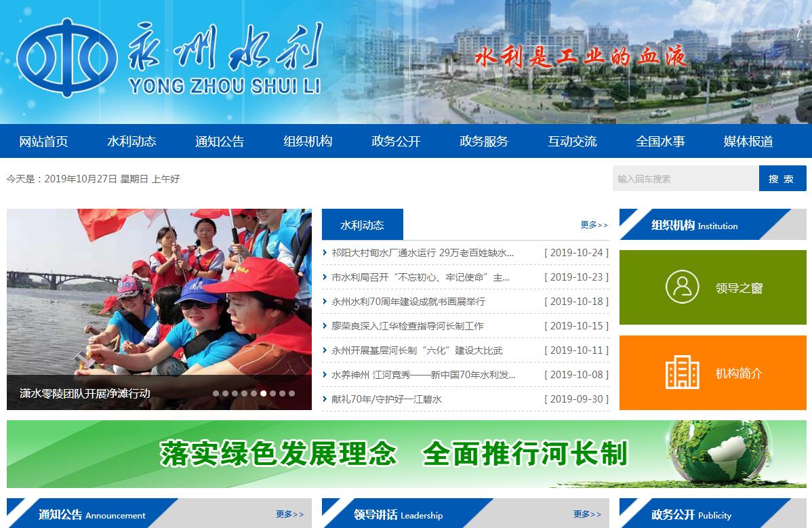Click 更多>> in 通知公告 section
This screenshot has height=528, width=812.
(x=289, y=514)
